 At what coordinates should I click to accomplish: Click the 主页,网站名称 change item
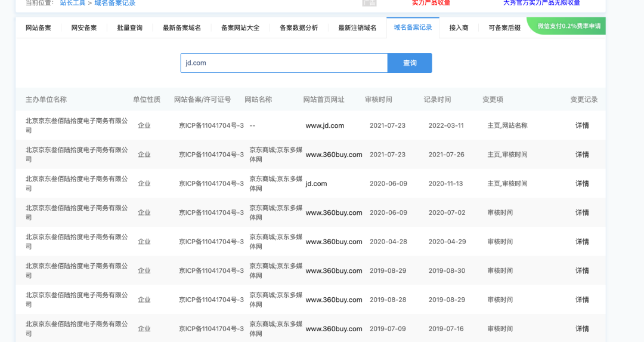[507, 126]
